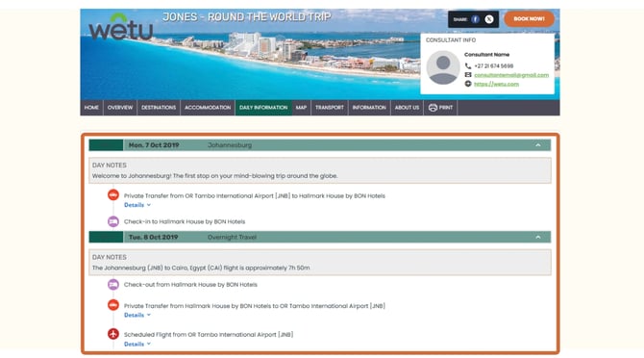The height and width of the screenshot is (358, 644).
Task: Open the Transport tab
Action: [330, 108]
